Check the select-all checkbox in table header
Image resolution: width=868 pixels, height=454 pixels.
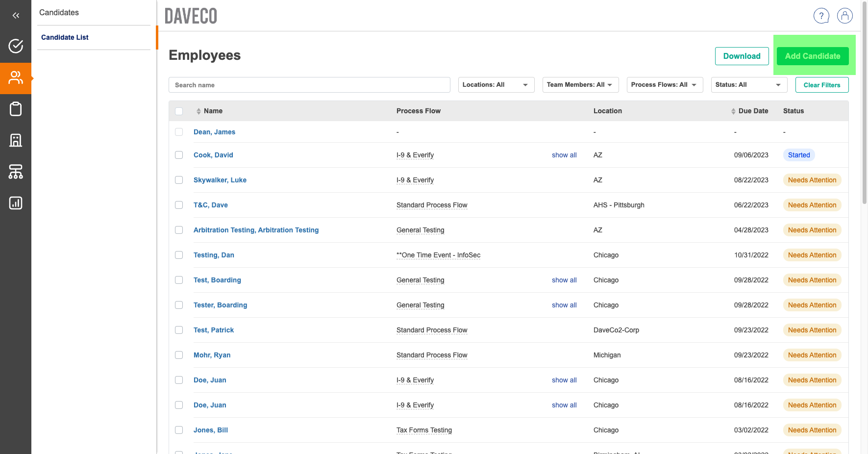tap(179, 111)
